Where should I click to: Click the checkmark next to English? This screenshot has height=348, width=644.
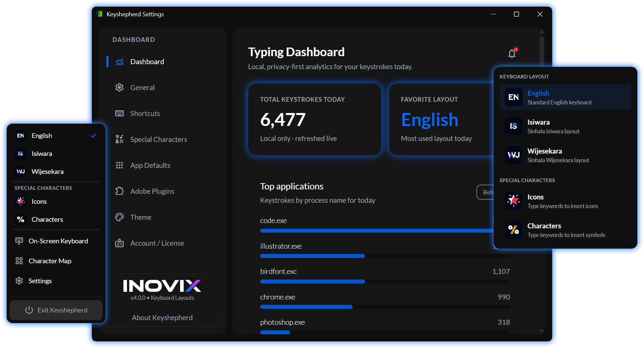[x=93, y=136]
